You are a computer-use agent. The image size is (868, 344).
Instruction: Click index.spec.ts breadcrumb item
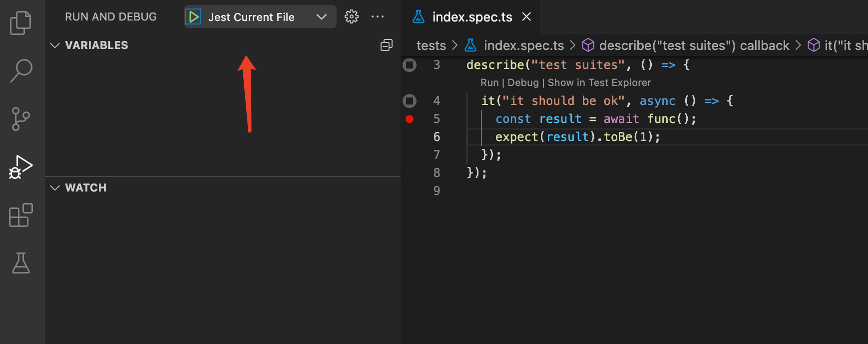pos(524,45)
